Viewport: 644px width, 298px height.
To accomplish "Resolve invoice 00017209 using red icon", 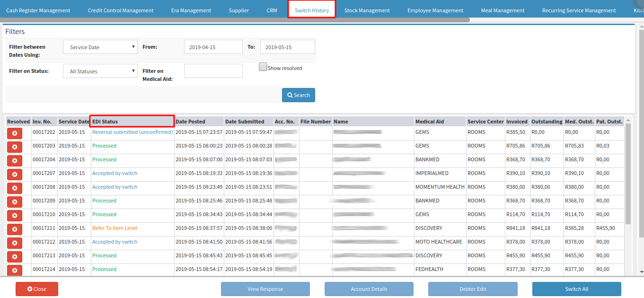I will [15, 202].
